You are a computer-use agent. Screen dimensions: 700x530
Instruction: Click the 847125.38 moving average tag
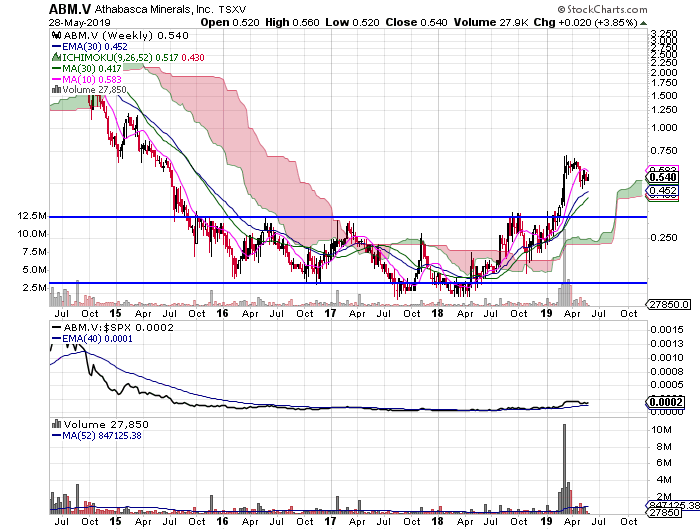coord(673,505)
